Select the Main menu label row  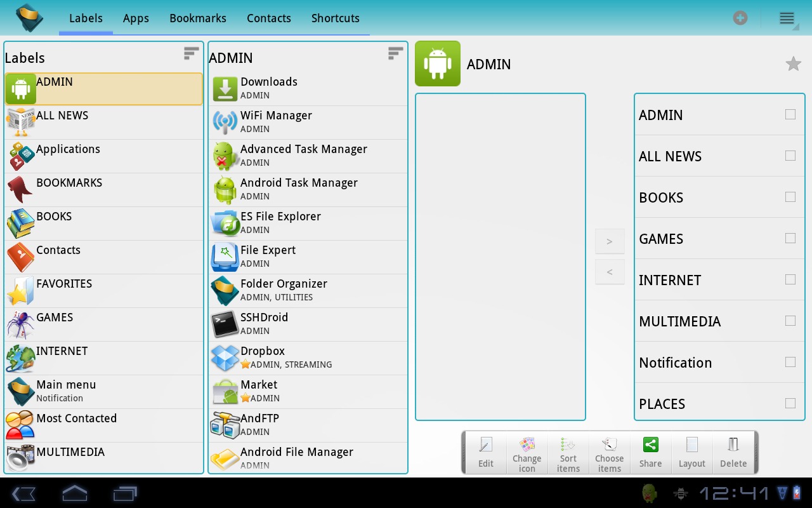coord(104,392)
